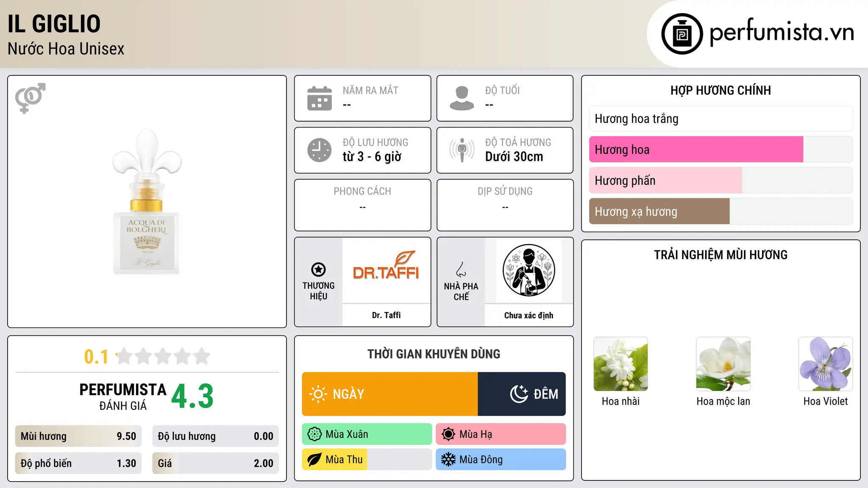Click the Mùa Hạ season bar
The height and width of the screenshot is (488, 868).
(x=501, y=434)
